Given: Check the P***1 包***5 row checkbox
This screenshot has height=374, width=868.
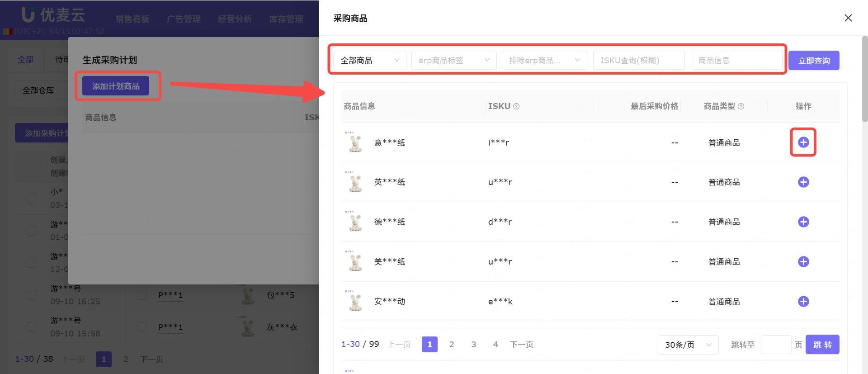Looking at the screenshot, I should (x=142, y=295).
